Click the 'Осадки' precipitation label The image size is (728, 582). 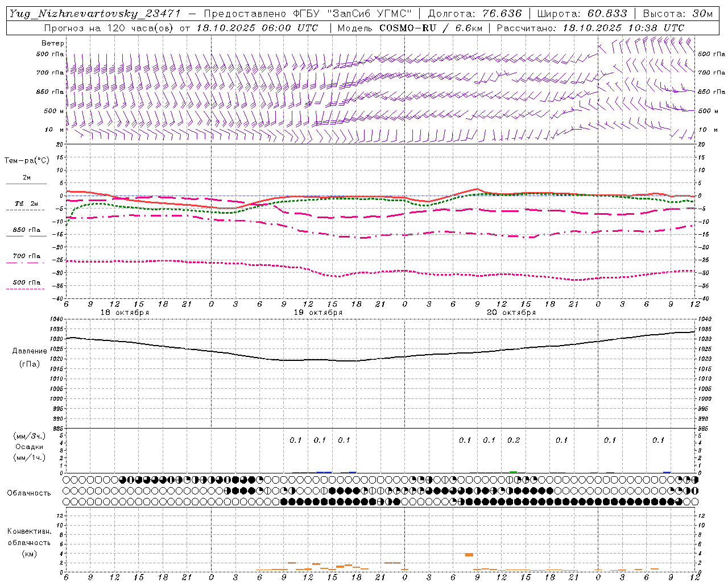click(x=29, y=447)
